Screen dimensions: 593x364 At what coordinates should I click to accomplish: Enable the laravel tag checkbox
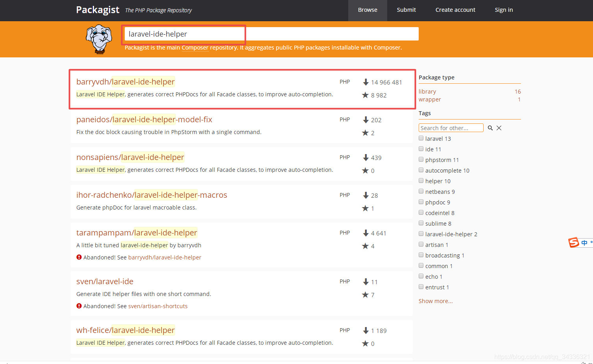(x=421, y=138)
